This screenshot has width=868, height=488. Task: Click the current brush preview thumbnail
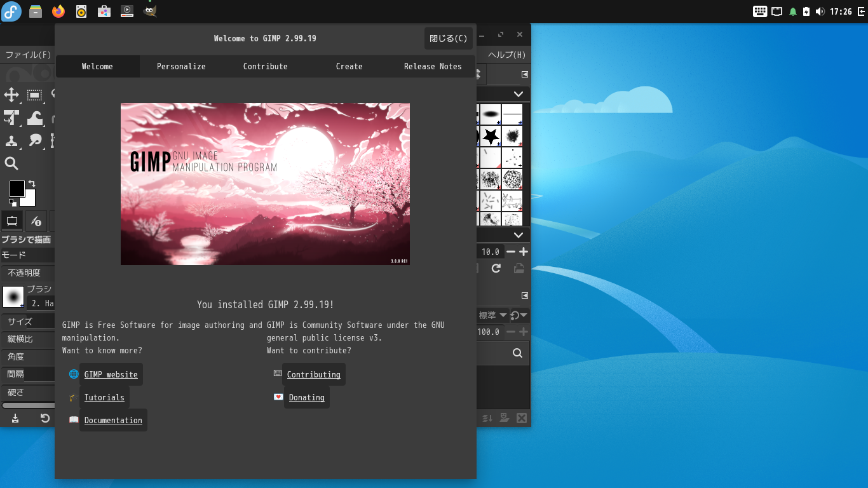(x=13, y=297)
